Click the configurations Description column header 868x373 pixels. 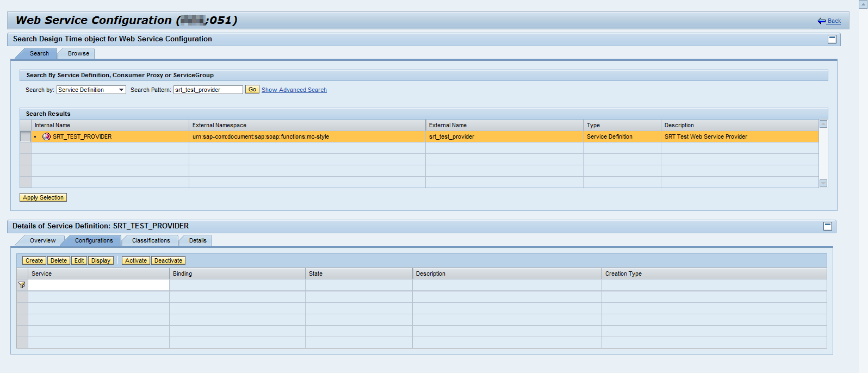507,273
